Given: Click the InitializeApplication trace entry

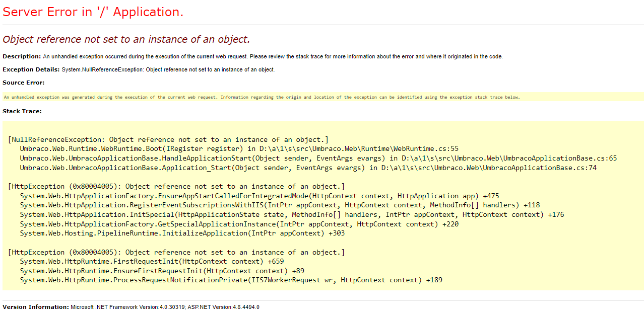Looking at the screenshot, I should tap(181, 233).
